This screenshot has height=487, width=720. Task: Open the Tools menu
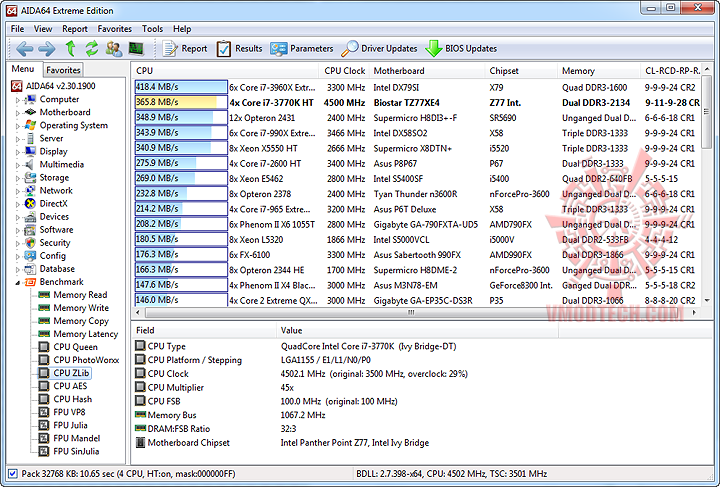click(x=152, y=29)
